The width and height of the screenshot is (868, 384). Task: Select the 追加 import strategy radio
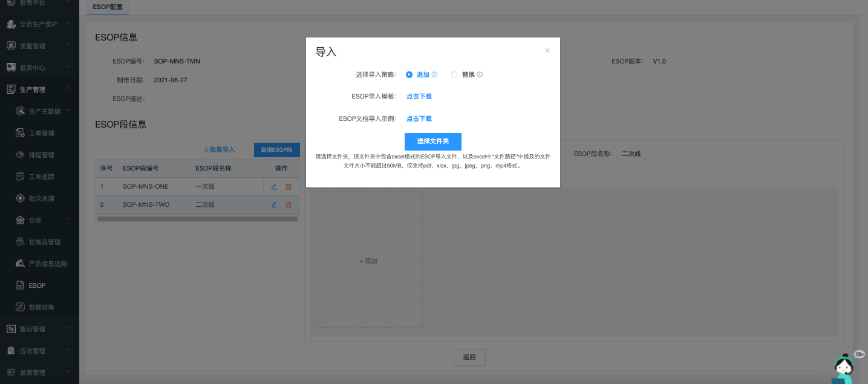pyautogui.click(x=410, y=75)
